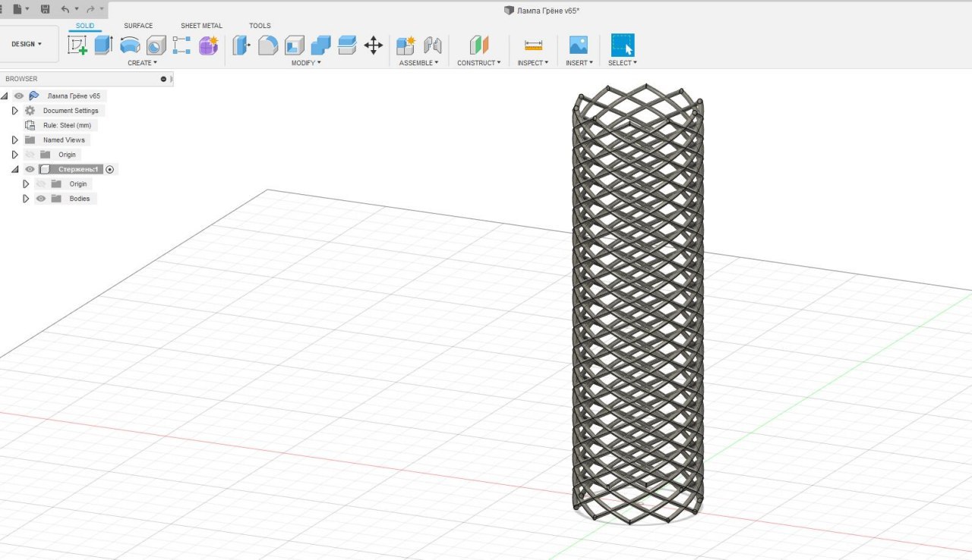Switch to the TOOLS tab
Viewport: 972px width, 560px height.
click(x=260, y=26)
